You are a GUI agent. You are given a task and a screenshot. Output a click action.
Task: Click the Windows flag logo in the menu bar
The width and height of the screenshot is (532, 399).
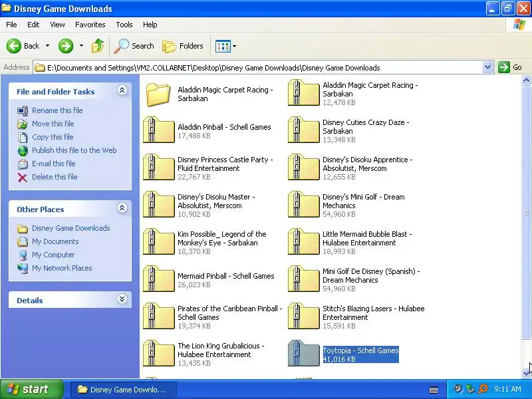click(x=519, y=25)
